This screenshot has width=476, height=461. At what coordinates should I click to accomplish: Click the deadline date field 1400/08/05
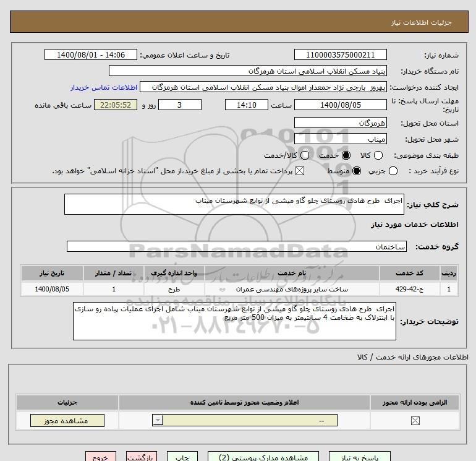pos(340,105)
